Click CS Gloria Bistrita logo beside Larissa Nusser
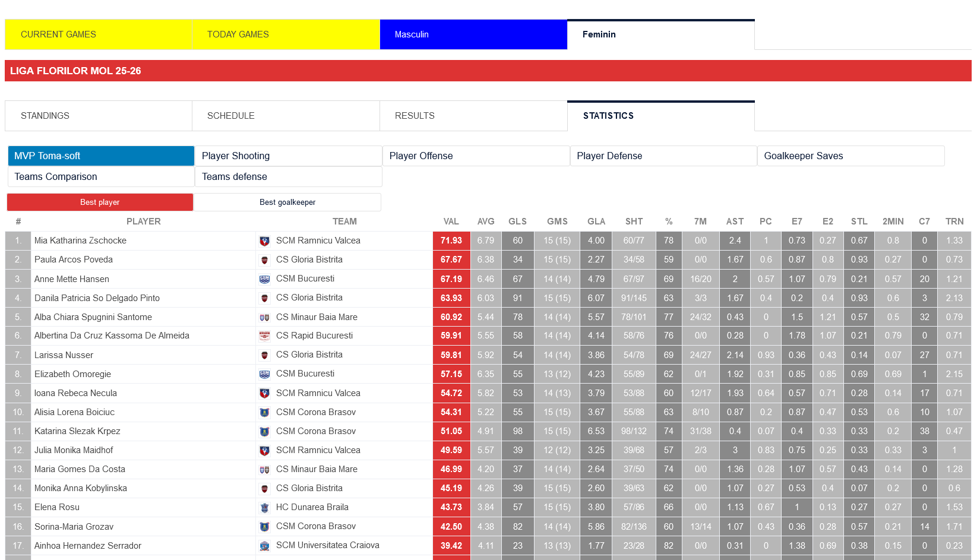Image resolution: width=977 pixels, height=560 pixels. click(x=265, y=355)
